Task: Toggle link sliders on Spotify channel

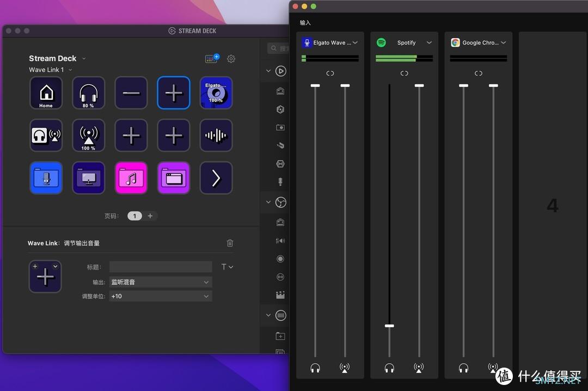Action: [x=404, y=73]
